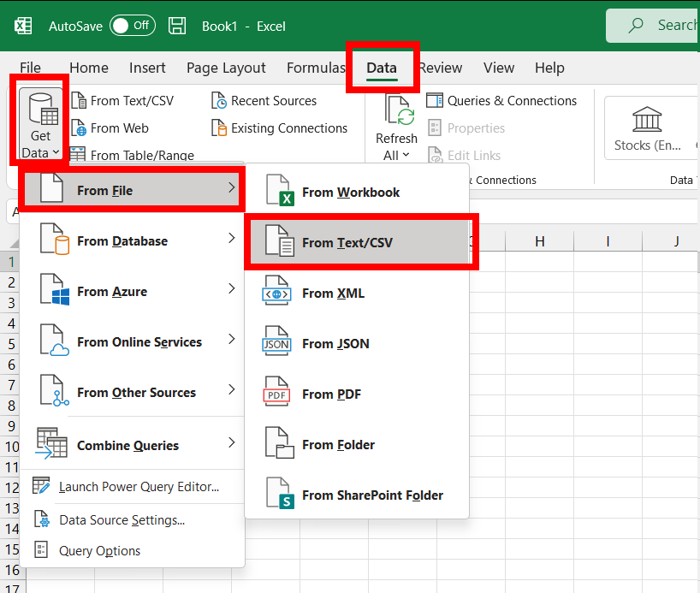Choose From SharePoint Folder in submenu
Image resolution: width=700 pixels, height=593 pixels.
click(x=357, y=495)
